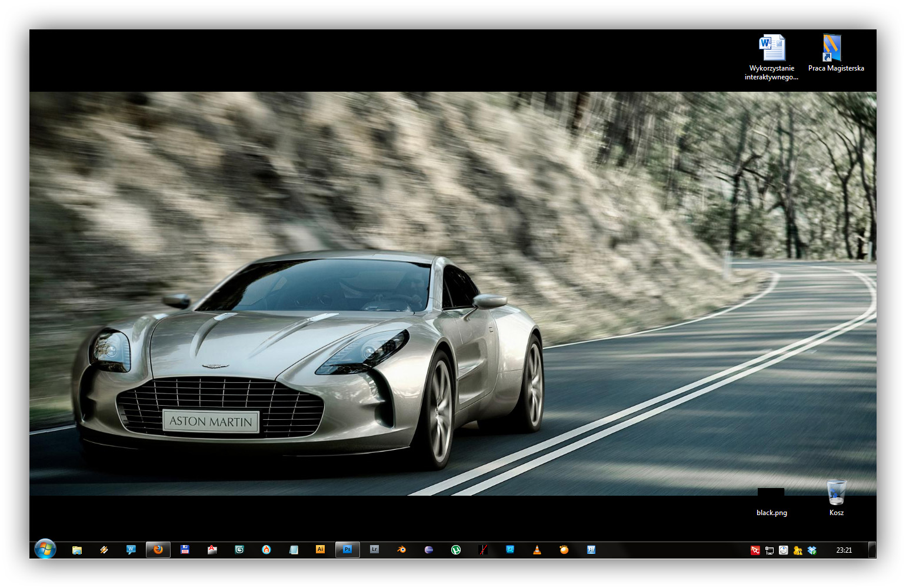Viewport: 906px width, 588px height.
Task: Switch to the Photoshop window
Action: pyautogui.click(x=347, y=550)
